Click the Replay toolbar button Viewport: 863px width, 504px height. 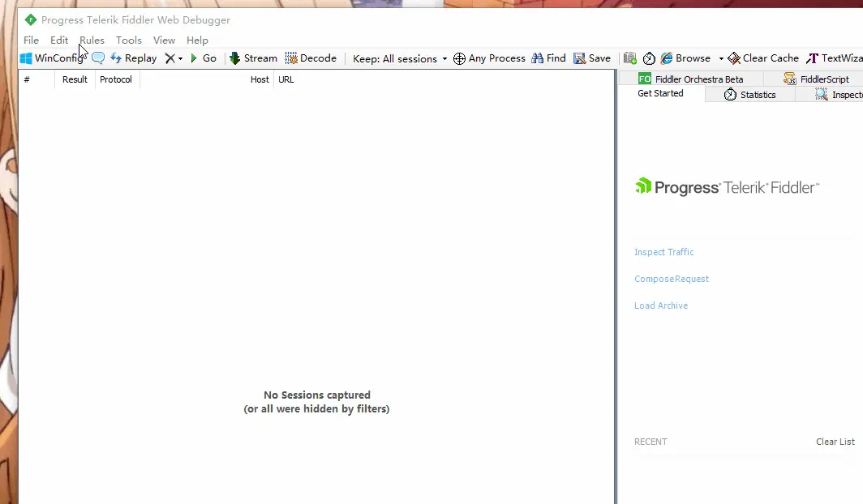pyautogui.click(x=134, y=58)
